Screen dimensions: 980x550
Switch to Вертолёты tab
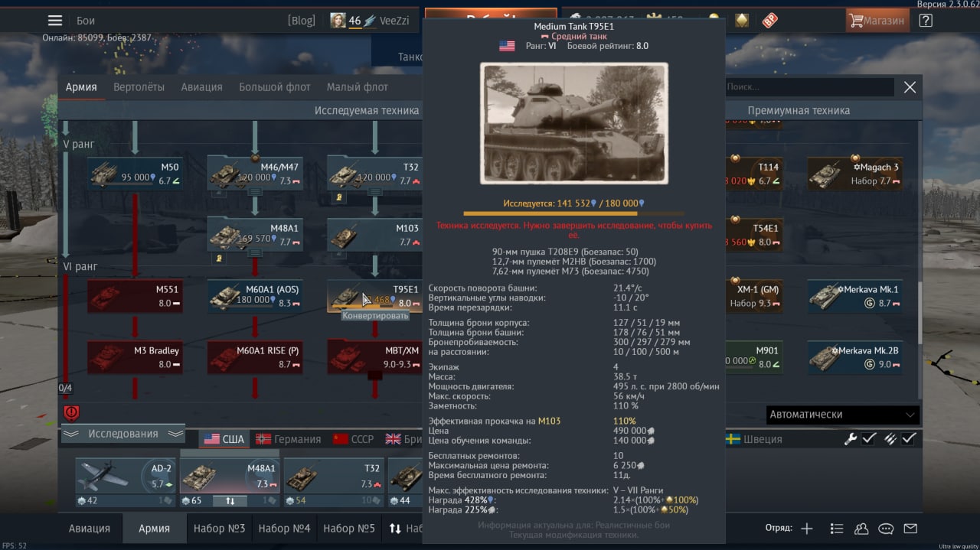pyautogui.click(x=139, y=87)
